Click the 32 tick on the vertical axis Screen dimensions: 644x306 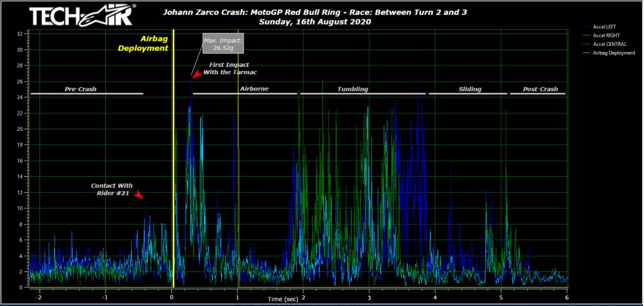pyautogui.click(x=19, y=33)
